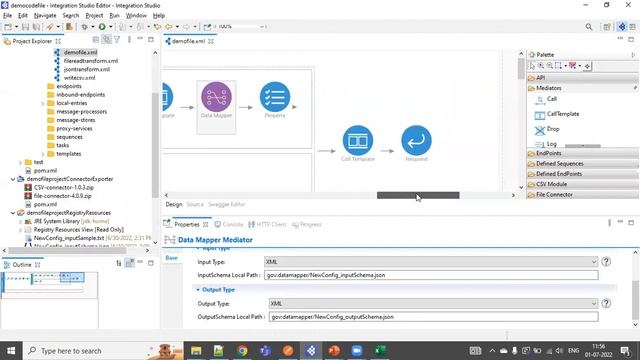Select the Data Mapper mediator node
The width and height of the screenshot is (640, 360).
tap(216, 97)
